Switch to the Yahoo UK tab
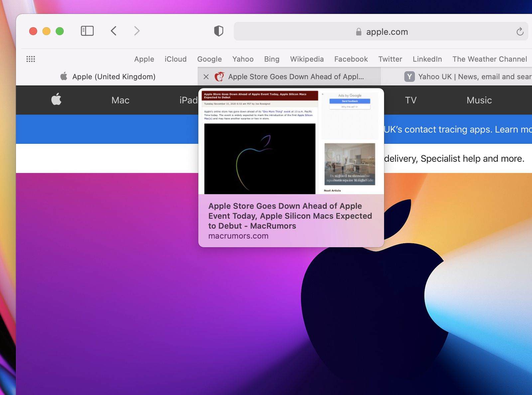The height and width of the screenshot is (395, 532). [x=465, y=76]
